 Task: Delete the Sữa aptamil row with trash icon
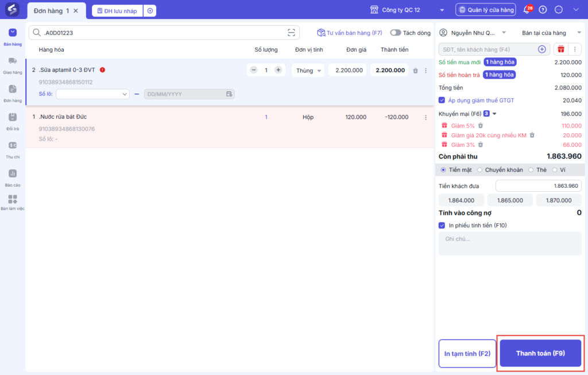tap(415, 71)
